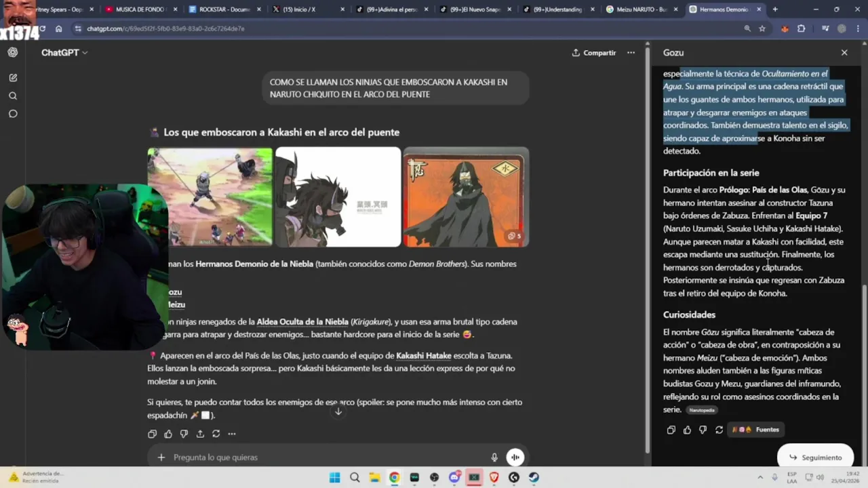This screenshot has width=868, height=488.
Task: Open Steam from the taskbar
Action: pos(534,477)
